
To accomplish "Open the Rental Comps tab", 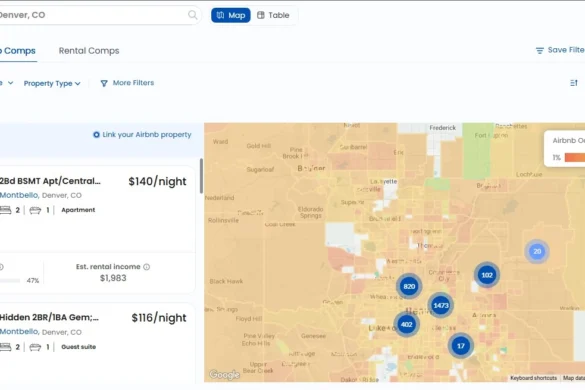I will pos(89,51).
